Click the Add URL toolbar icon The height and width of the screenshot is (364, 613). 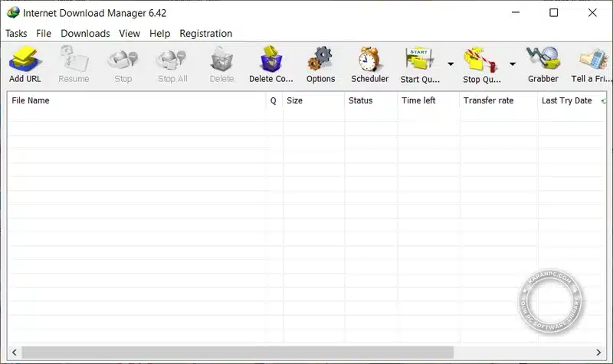(x=25, y=59)
